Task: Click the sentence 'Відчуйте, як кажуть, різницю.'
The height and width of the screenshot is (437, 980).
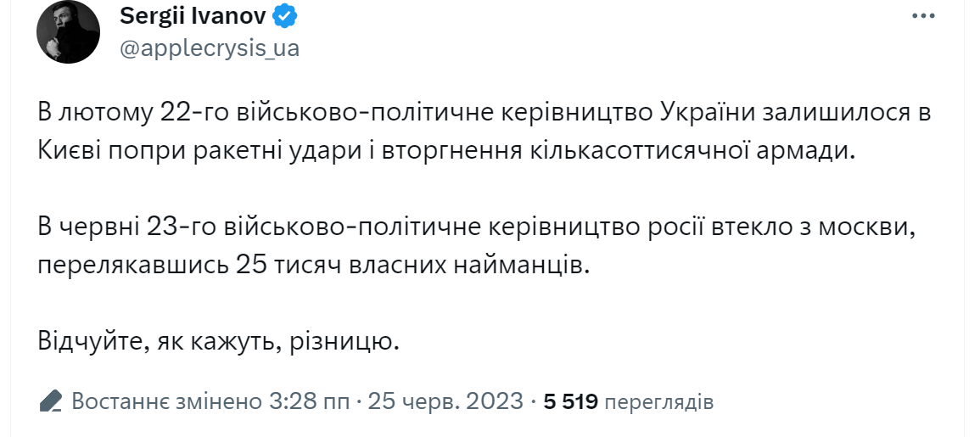Action: pos(218,342)
